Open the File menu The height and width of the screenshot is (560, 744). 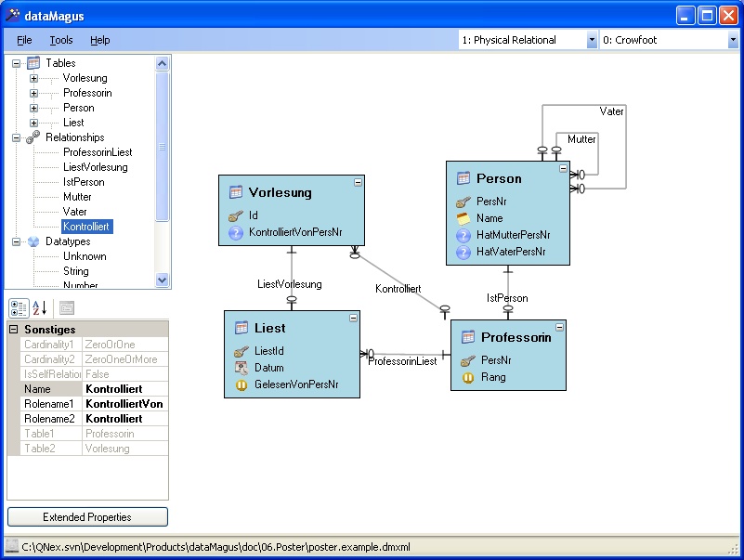24,40
